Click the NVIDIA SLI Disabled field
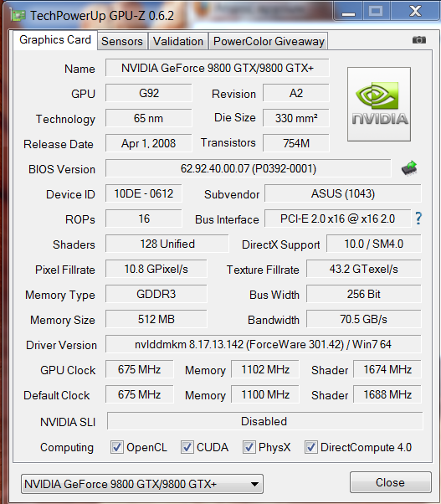Image resolution: width=441 pixels, height=504 pixels. click(265, 421)
